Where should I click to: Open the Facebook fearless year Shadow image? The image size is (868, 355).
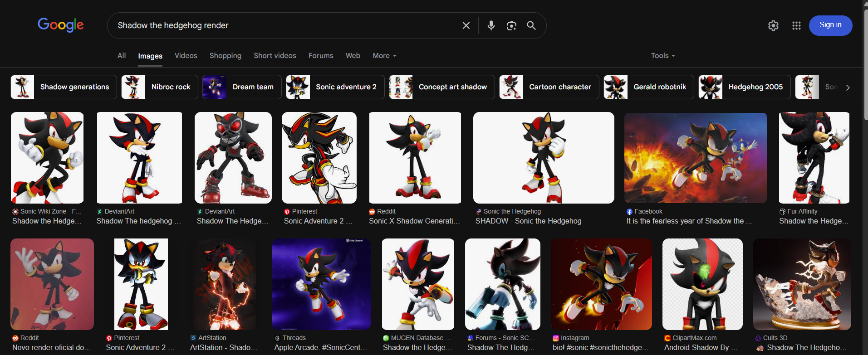coord(696,158)
